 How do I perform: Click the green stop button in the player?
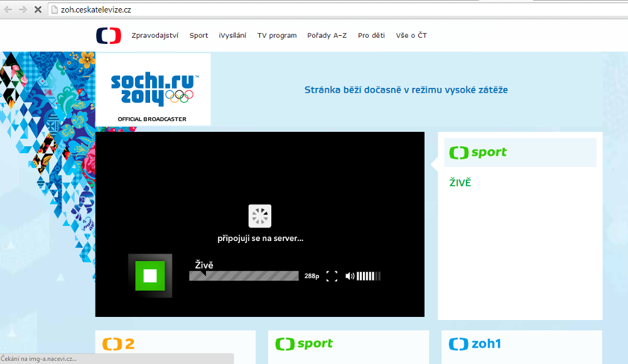point(150,276)
